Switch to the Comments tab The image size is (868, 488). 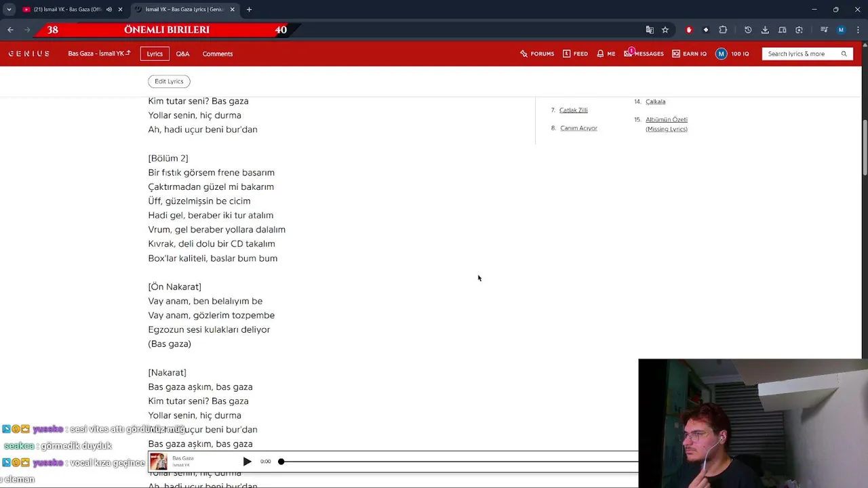tap(218, 54)
